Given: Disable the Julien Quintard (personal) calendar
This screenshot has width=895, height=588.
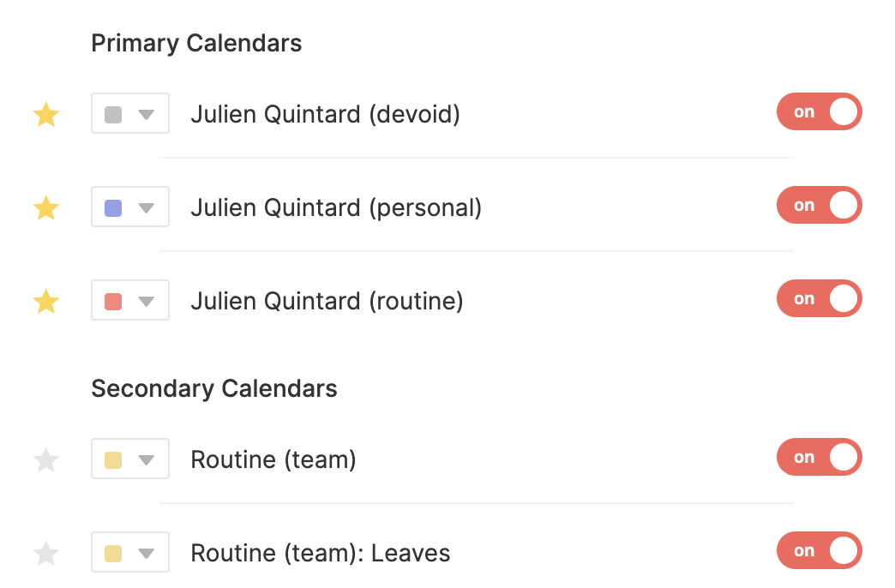Looking at the screenshot, I should (x=819, y=206).
